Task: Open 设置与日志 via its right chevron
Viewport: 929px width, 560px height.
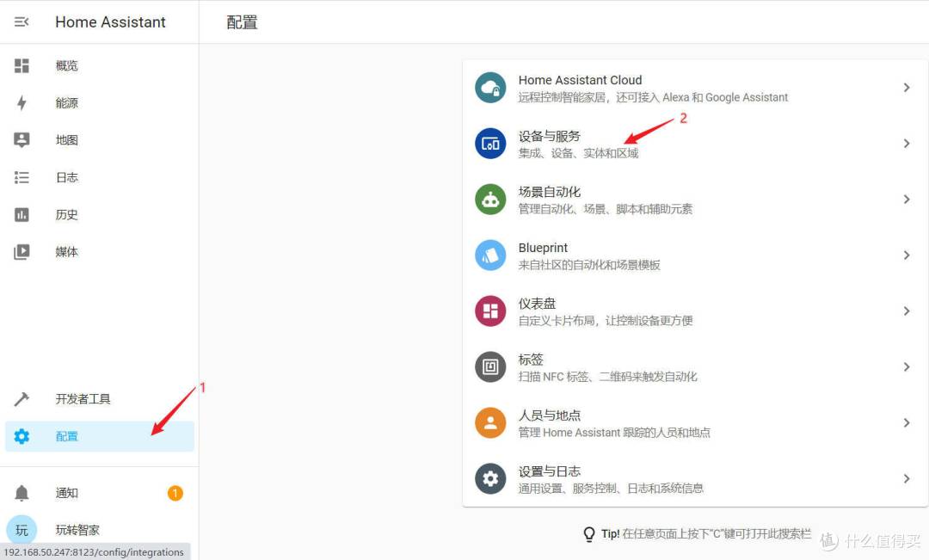Action: (x=907, y=479)
